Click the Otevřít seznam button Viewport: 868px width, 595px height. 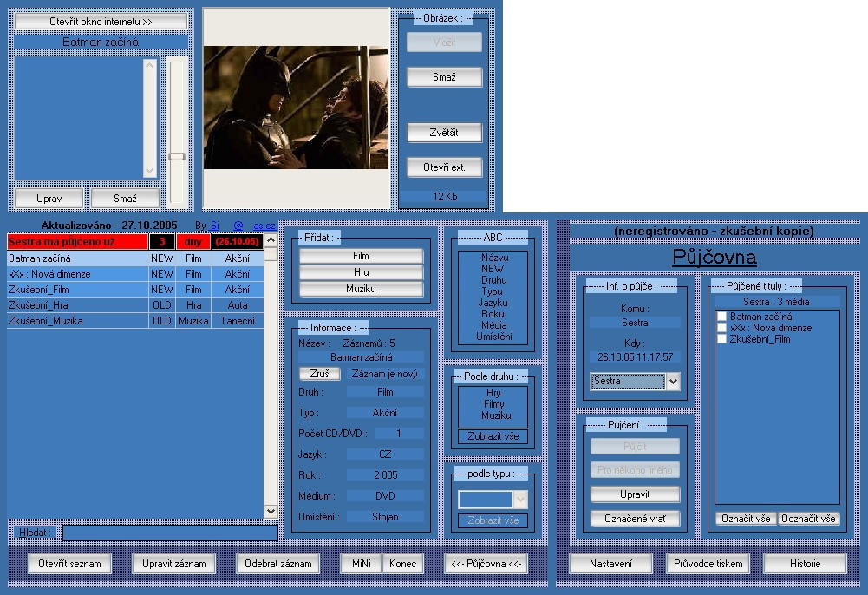coord(69,564)
